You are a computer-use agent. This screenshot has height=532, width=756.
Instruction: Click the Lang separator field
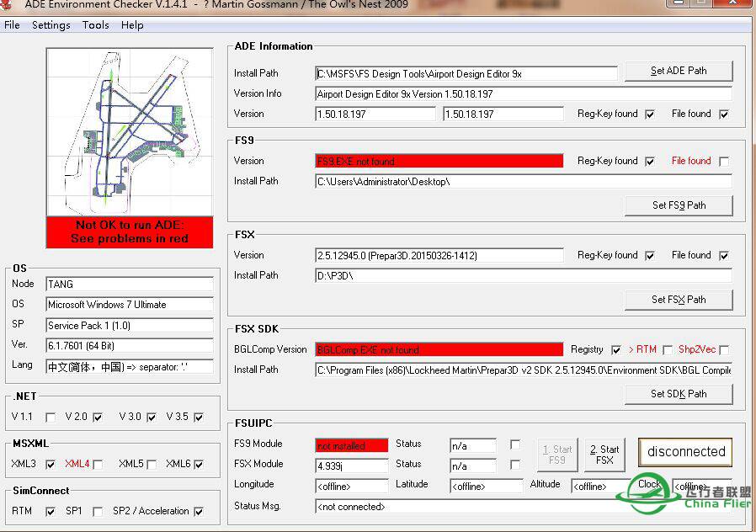pyautogui.click(x=129, y=367)
